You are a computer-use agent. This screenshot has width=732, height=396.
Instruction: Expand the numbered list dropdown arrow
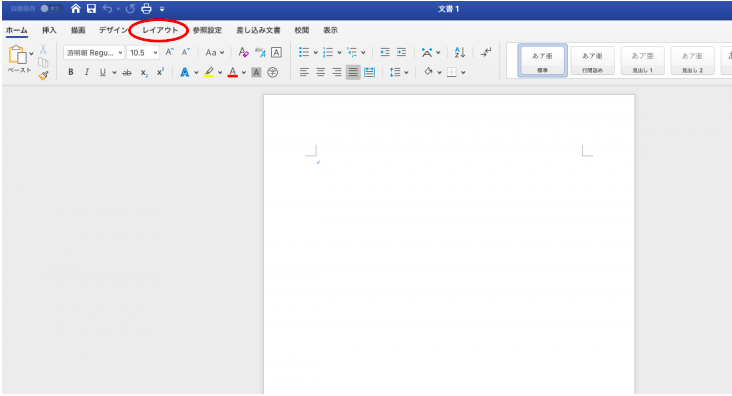coord(339,53)
